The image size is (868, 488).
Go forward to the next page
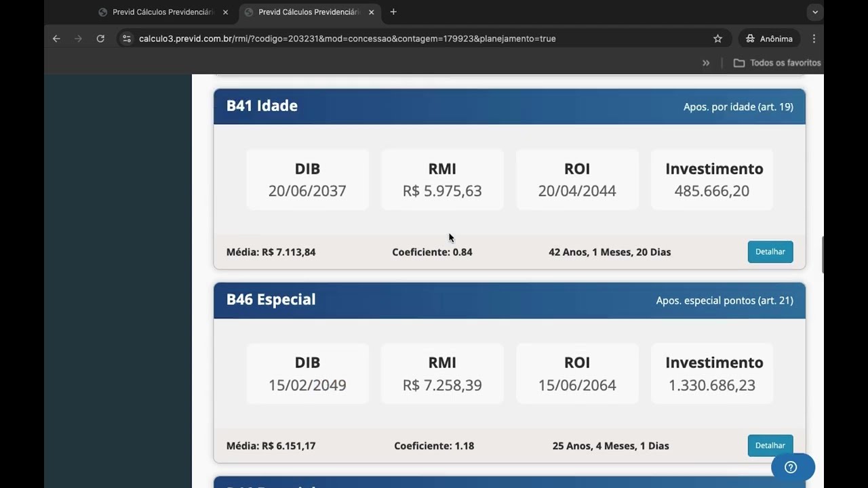point(78,39)
